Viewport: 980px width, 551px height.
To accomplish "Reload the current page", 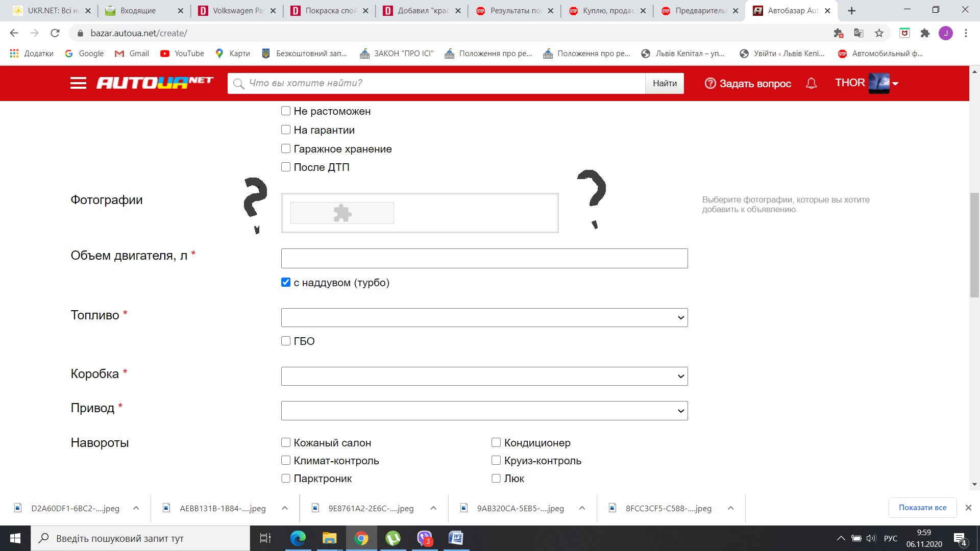I will click(55, 33).
